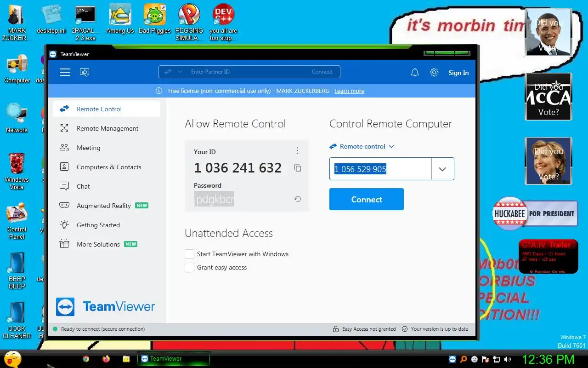The image size is (588, 368).
Task: Check Grant easy access
Action: pyautogui.click(x=189, y=267)
